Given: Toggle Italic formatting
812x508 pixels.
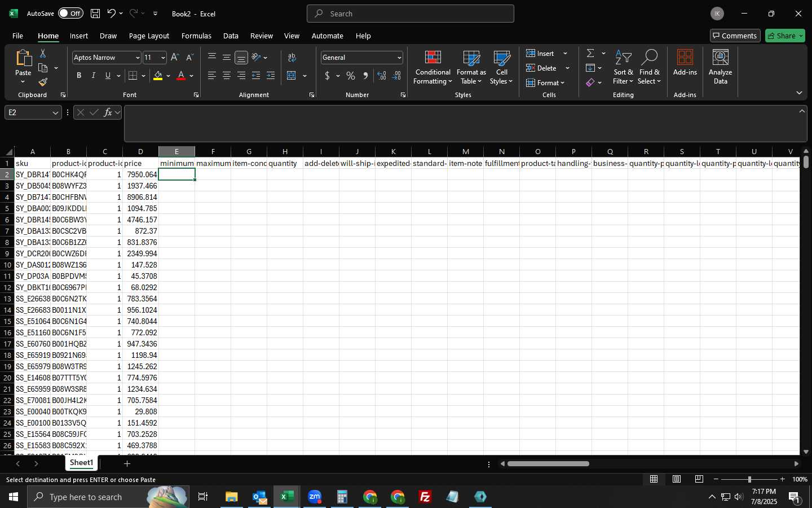Looking at the screenshot, I should click(x=94, y=76).
